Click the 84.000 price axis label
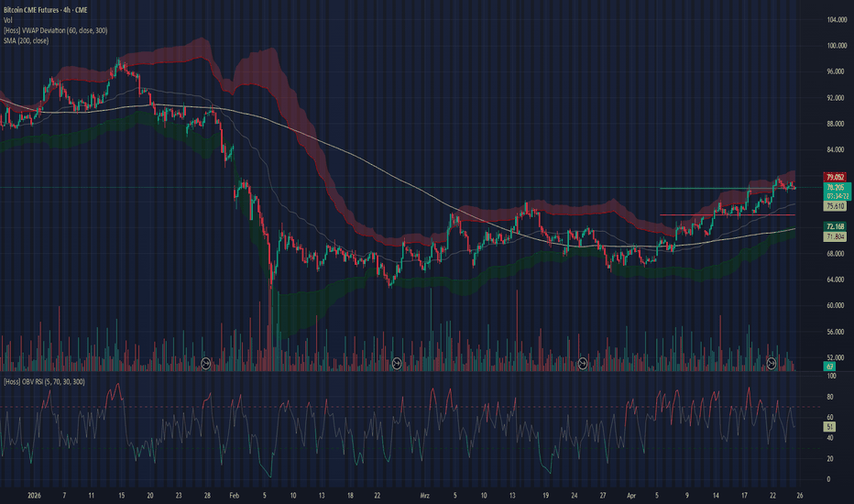Viewport: 854px width, 504px height. [x=837, y=150]
